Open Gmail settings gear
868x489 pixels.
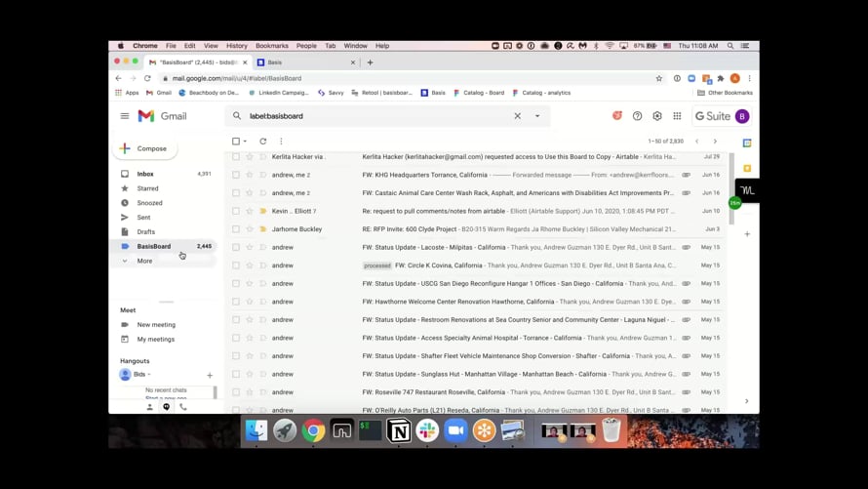(657, 116)
